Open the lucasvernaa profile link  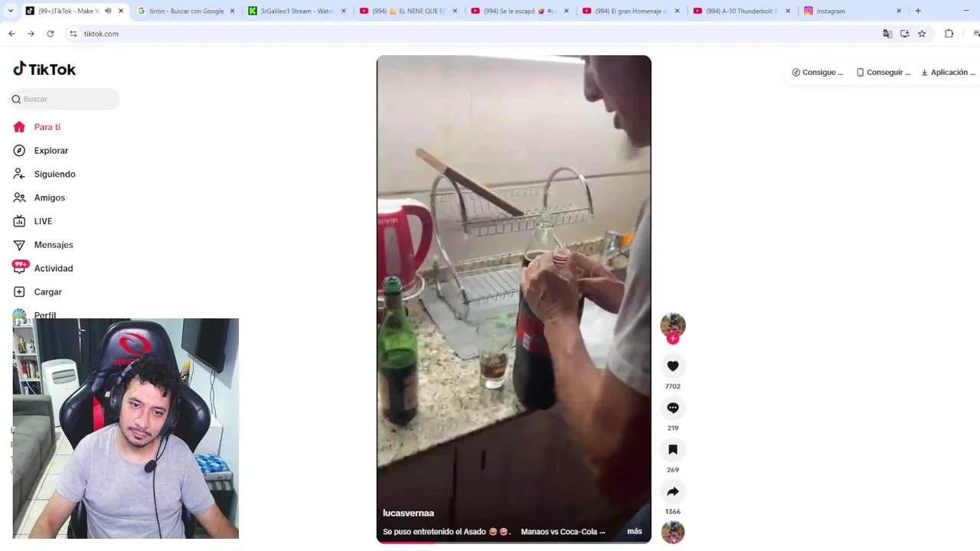pos(408,514)
